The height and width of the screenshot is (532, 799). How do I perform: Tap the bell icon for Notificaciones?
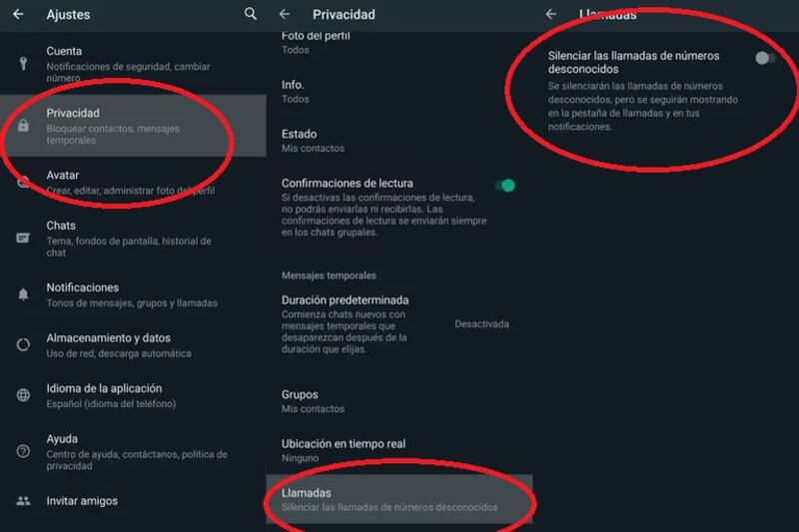click(23, 294)
